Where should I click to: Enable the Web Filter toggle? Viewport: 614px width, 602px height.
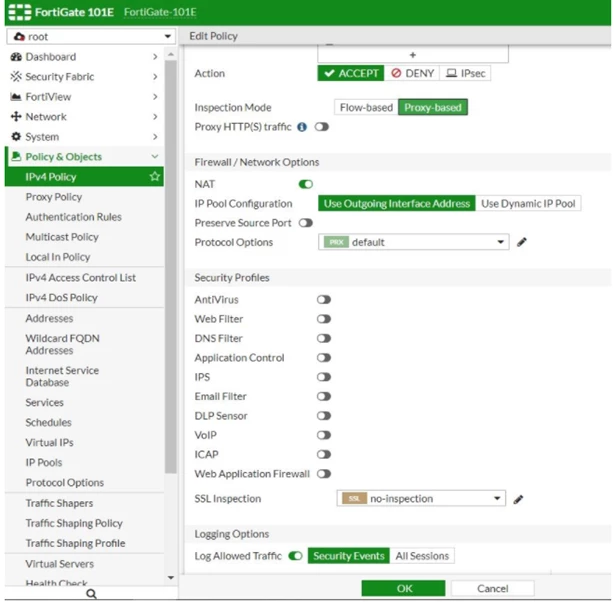tap(324, 319)
